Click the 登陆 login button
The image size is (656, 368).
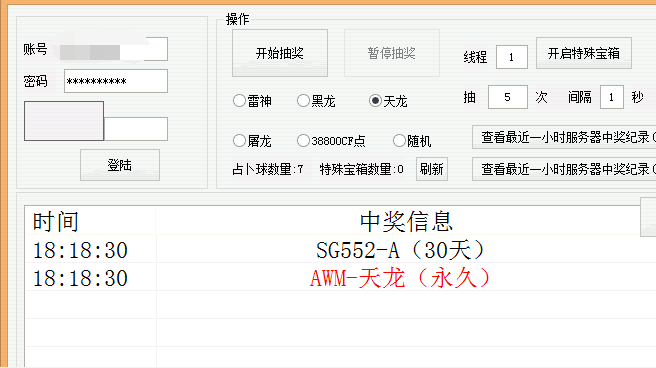[x=120, y=165]
